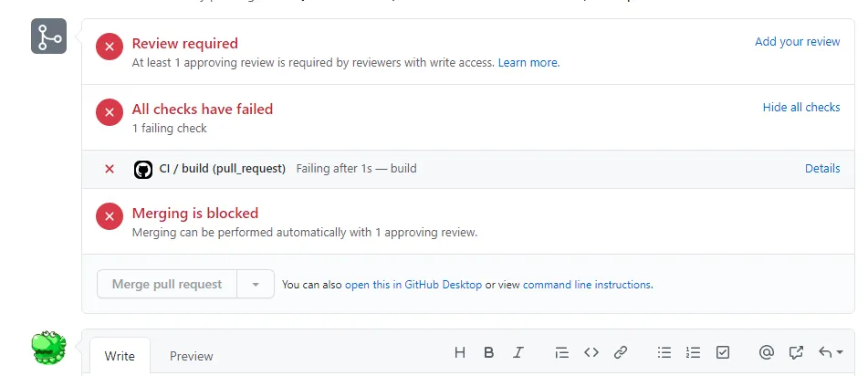The width and height of the screenshot is (868, 376).
Task: Select the Write tab
Action: tap(120, 356)
